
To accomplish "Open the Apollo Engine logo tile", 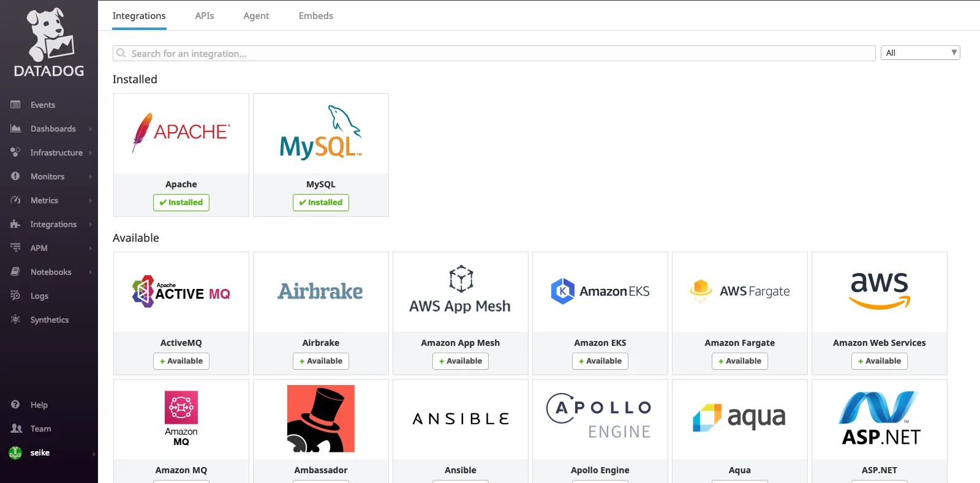I will [x=600, y=419].
